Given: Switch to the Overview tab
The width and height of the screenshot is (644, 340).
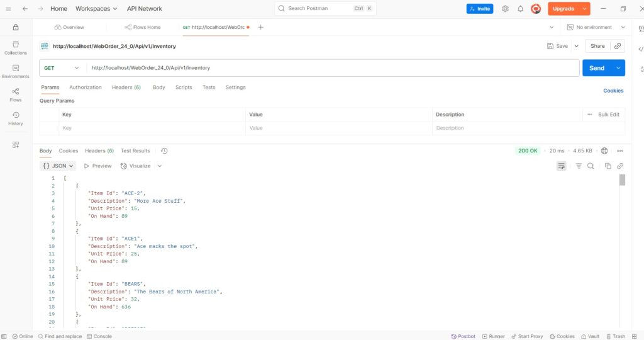Looking at the screenshot, I should click(69, 27).
